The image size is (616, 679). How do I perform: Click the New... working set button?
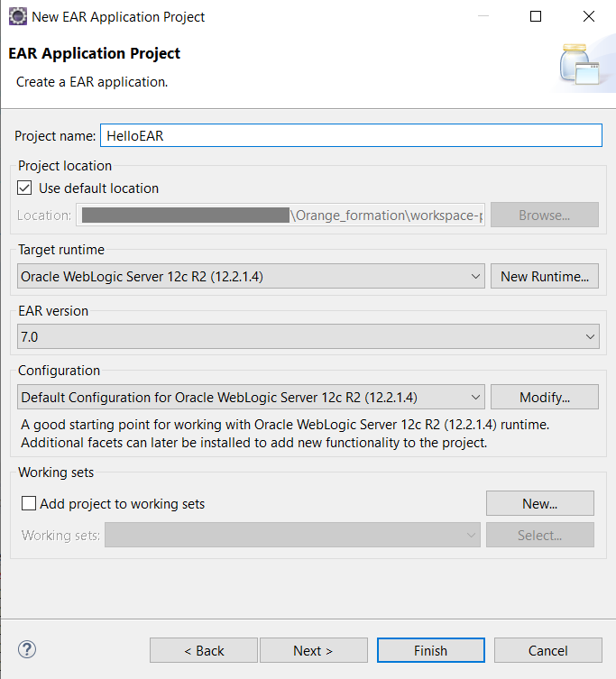tap(539, 503)
